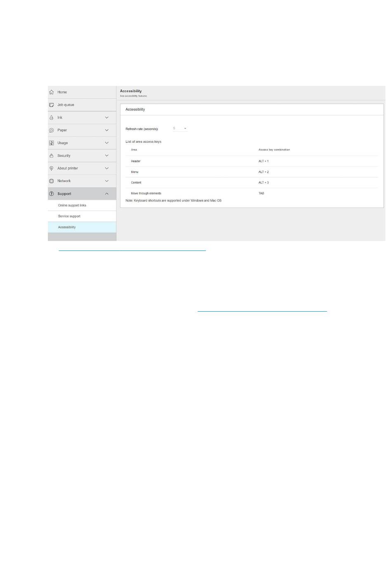
Task: Select the Usage menu label
Action: [x=63, y=143]
